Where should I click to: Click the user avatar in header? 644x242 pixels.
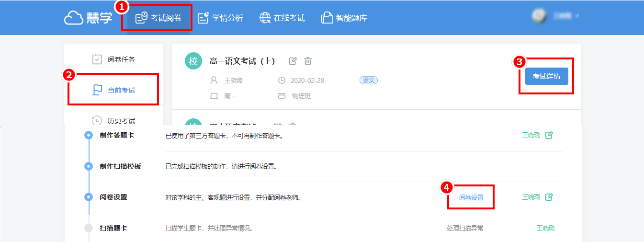(540, 16)
